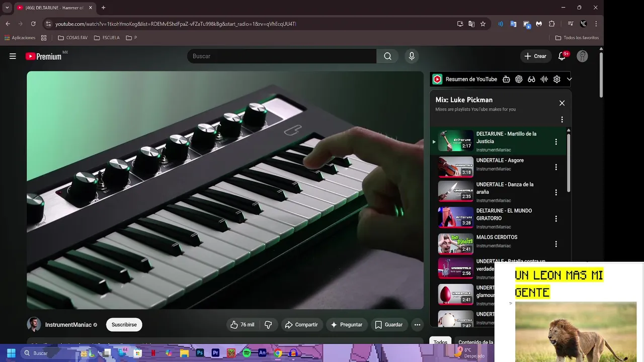Click the video player piano frame
This screenshot has width=644, height=362.
click(225, 190)
